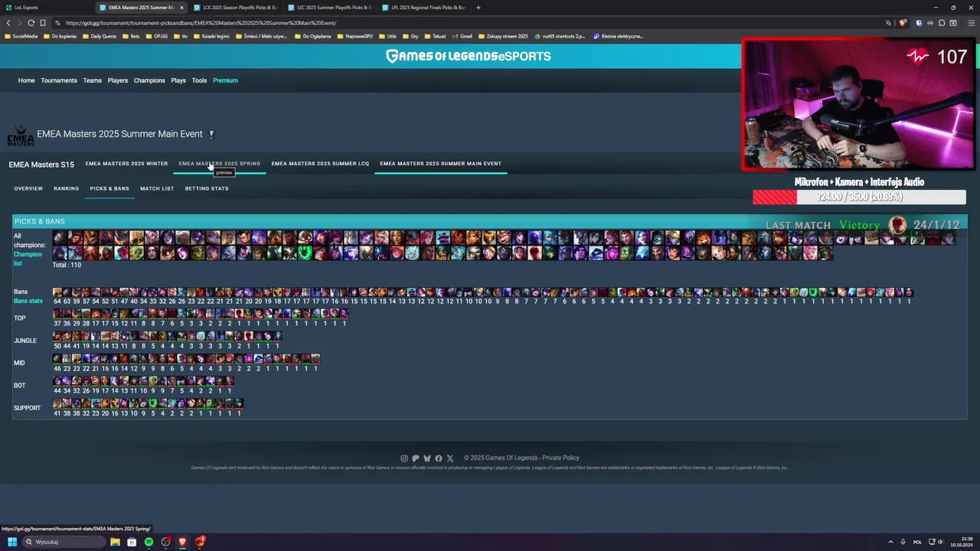Image resolution: width=980 pixels, height=551 pixels.
Task: Switch to EMEA Masters 2025 Winter tab
Action: [x=126, y=164]
